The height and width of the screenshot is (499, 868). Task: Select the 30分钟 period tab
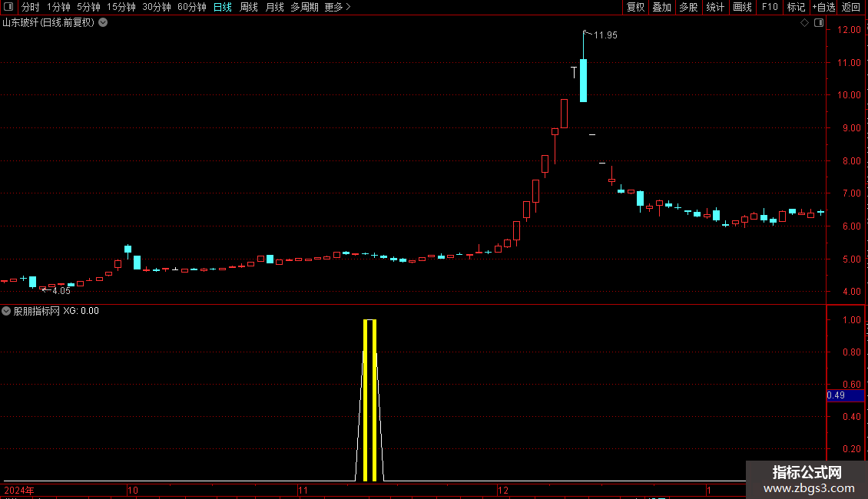[157, 7]
